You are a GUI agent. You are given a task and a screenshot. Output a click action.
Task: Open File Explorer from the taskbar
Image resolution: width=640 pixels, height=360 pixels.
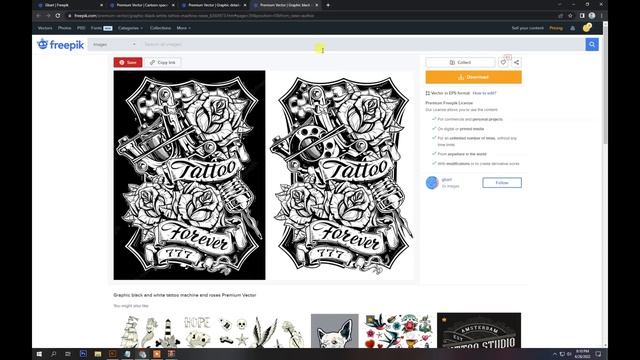click(x=98, y=354)
